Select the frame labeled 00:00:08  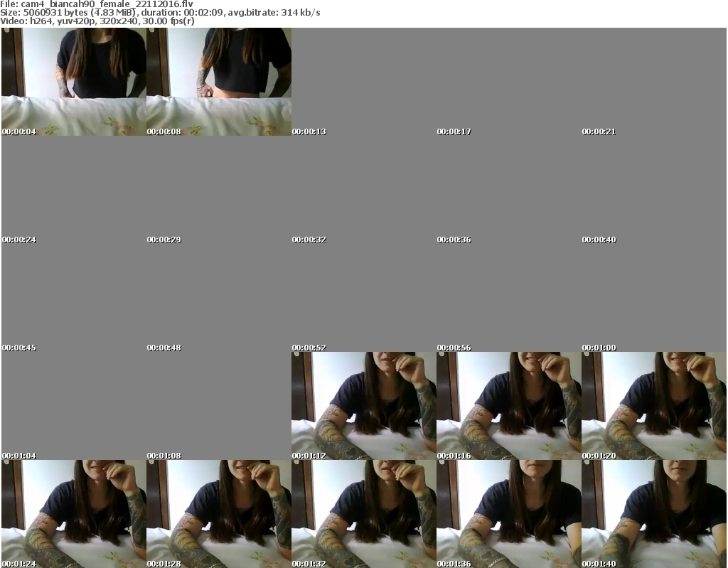tap(218, 82)
